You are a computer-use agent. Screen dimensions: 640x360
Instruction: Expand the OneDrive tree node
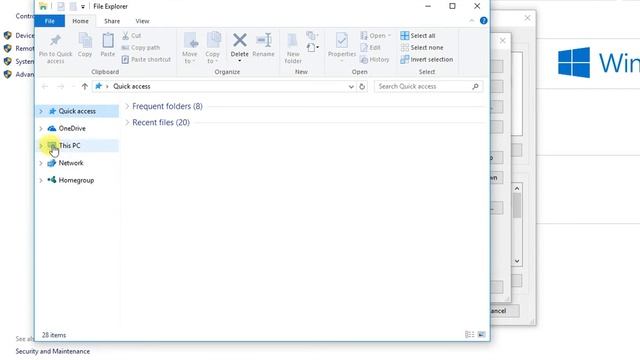[x=41, y=129]
